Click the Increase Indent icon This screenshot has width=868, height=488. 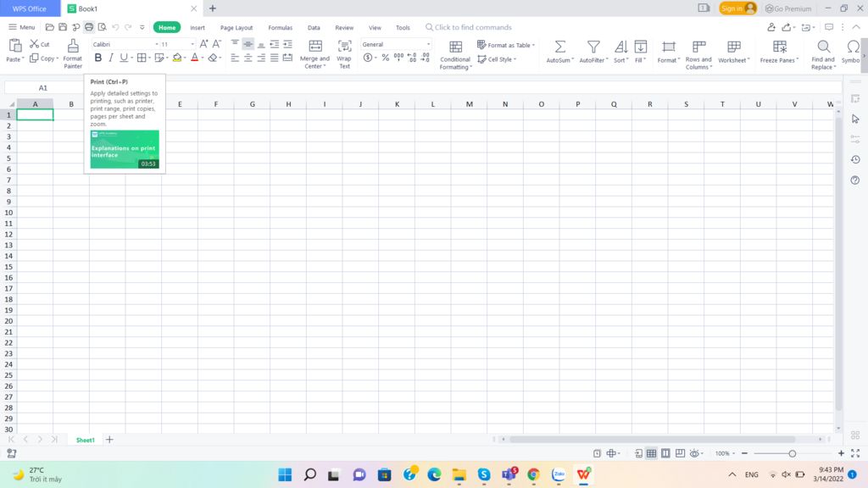pos(288,44)
